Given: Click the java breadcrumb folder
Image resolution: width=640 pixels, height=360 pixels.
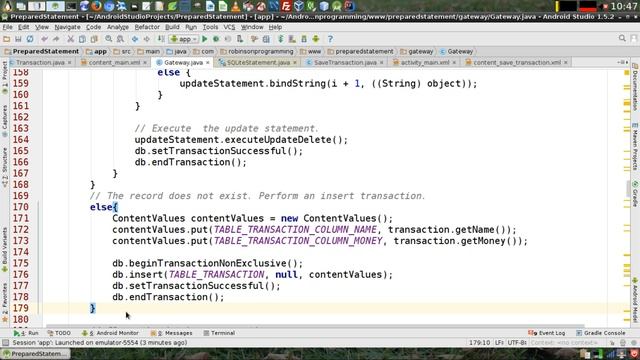Looking at the screenshot, I should pyautogui.click(x=176, y=51).
